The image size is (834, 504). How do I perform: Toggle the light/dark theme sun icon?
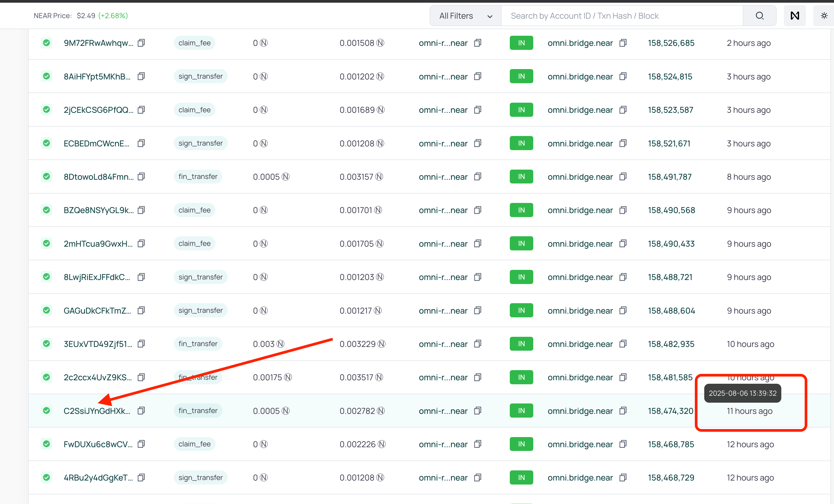pos(824,15)
